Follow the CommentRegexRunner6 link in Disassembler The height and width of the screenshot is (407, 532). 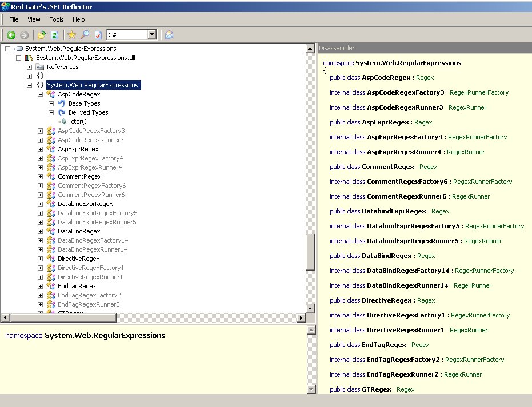pos(407,196)
